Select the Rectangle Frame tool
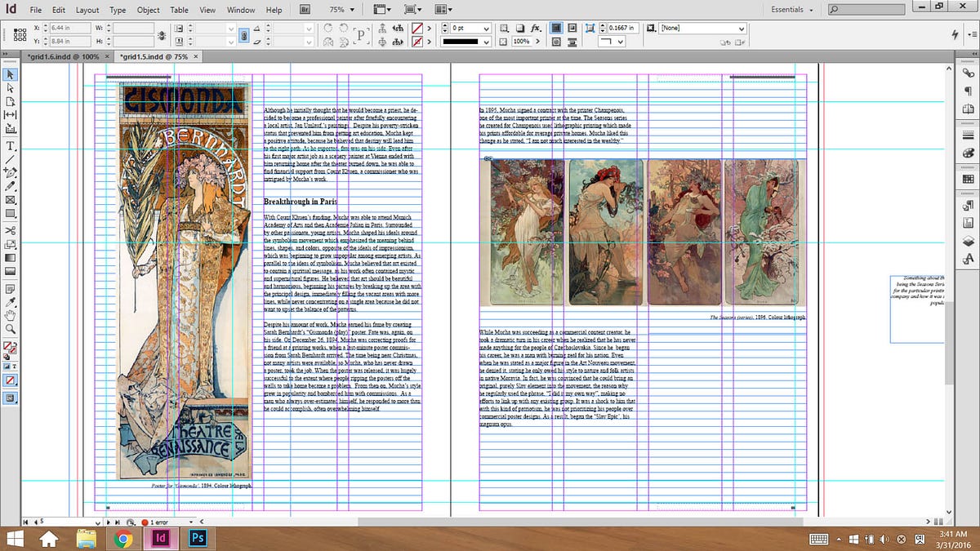Viewport: 980px width, 551px height. pyautogui.click(x=11, y=200)
